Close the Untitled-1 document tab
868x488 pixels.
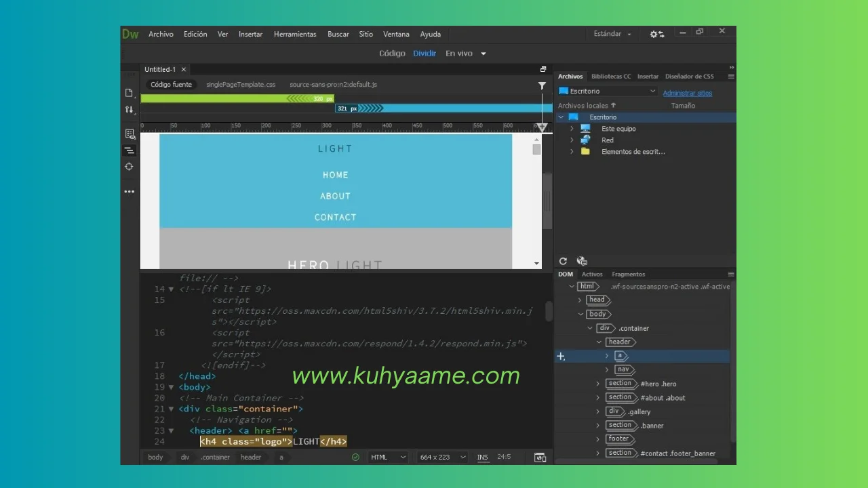click(x=183, y=69)
